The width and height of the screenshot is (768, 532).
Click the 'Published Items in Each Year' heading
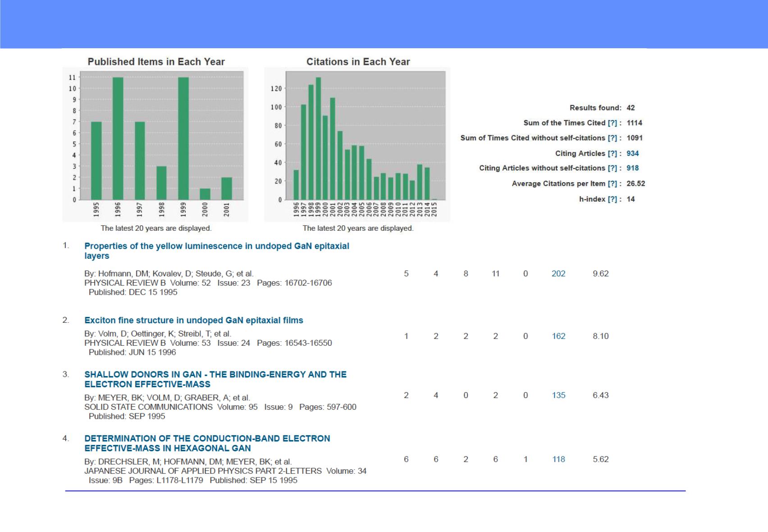pyautogui.click(x=156, y=62)
